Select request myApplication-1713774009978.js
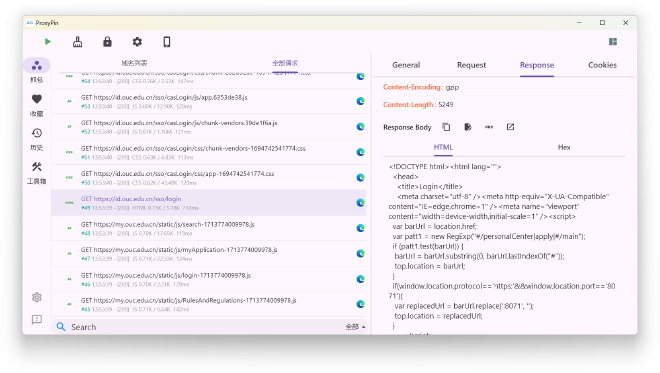This screenshot has height=373, width=660. (x=209, y=253)
